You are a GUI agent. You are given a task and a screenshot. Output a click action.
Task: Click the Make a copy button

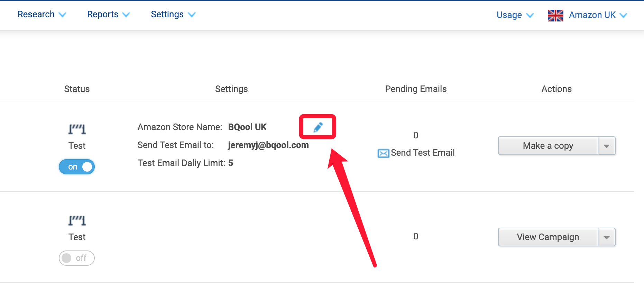tap(548, 146)
